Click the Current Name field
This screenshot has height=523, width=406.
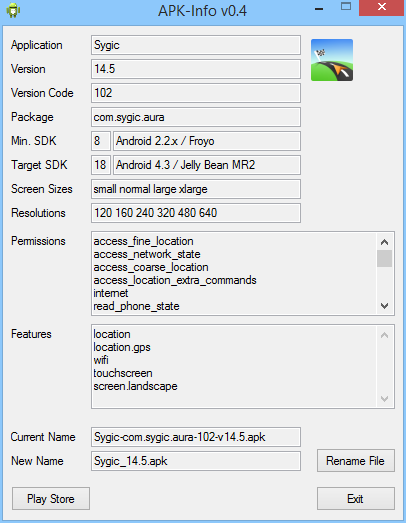coord(196,437)
